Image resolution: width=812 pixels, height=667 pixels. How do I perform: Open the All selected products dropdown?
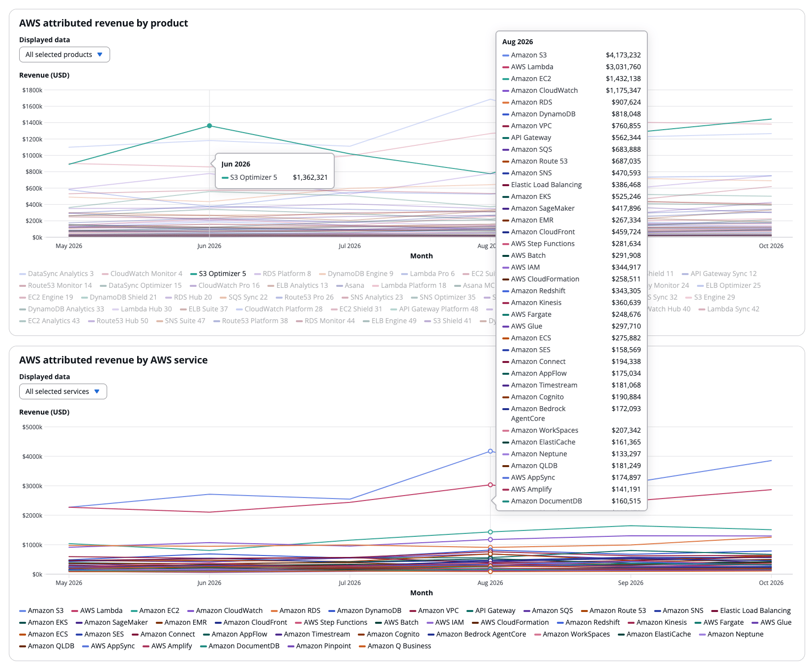pos(64,55)
